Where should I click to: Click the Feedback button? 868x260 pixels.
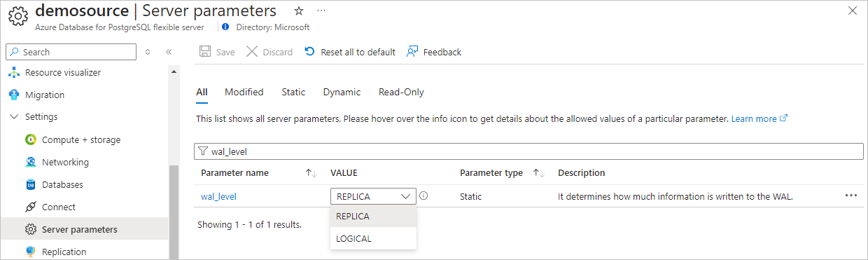[x=434, y=52]
